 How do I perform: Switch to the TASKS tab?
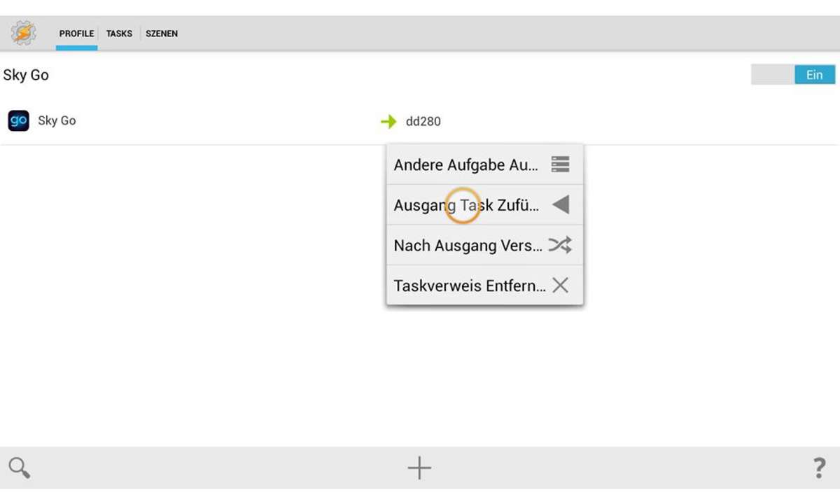click(119, 34)
